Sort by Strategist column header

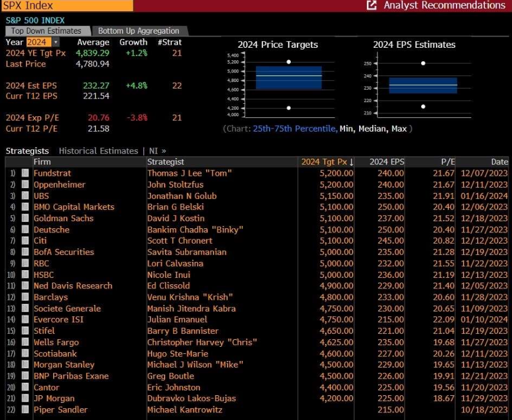(222, 162)
